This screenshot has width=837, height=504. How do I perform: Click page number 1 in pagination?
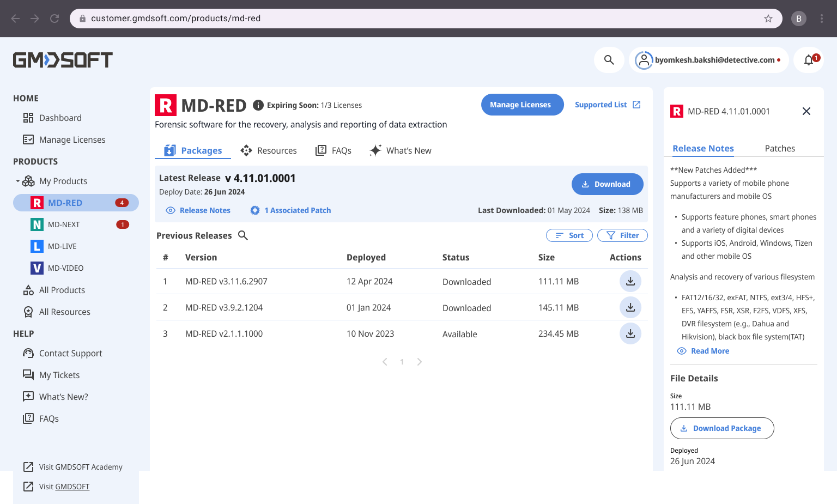tap(402, 362)
